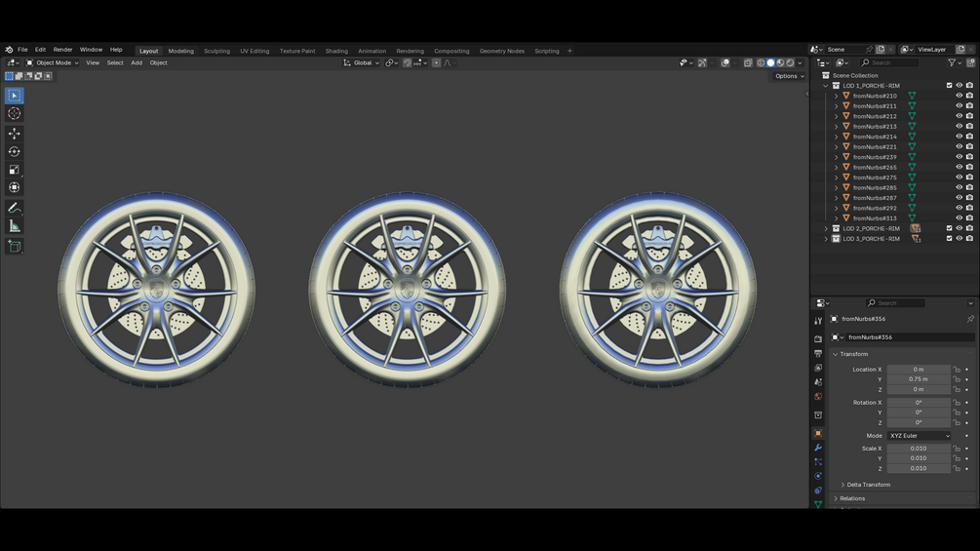This screenshot has height=551, width=980.
Task: Select the Annotate tool
Action: [x=14, y=208]
